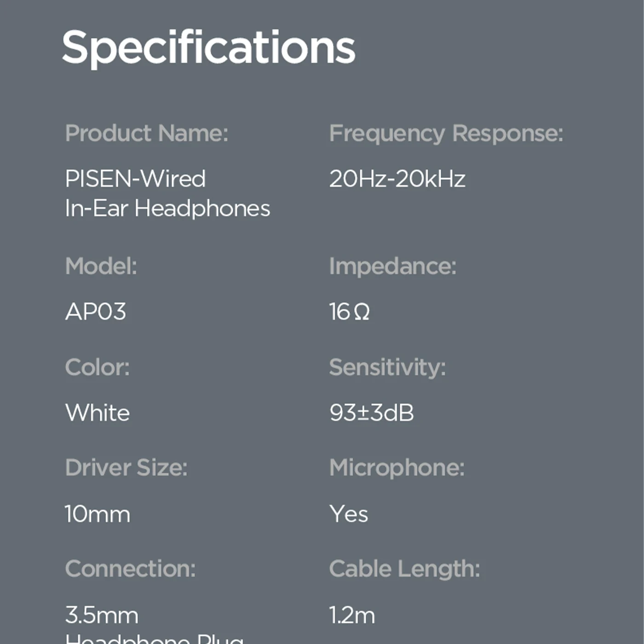Click the Yes microphone value

[348, 514]
